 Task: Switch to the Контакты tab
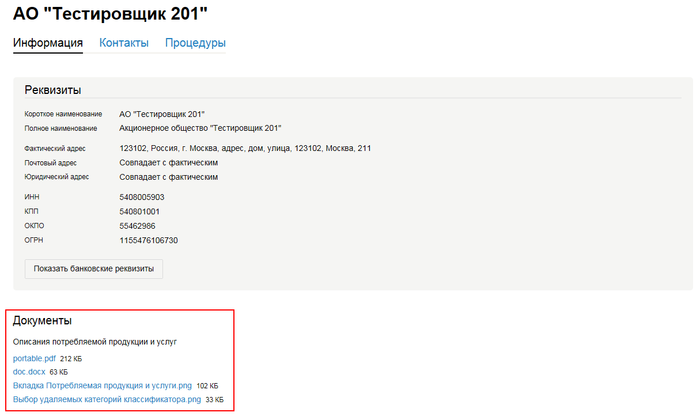pos(124,43)
